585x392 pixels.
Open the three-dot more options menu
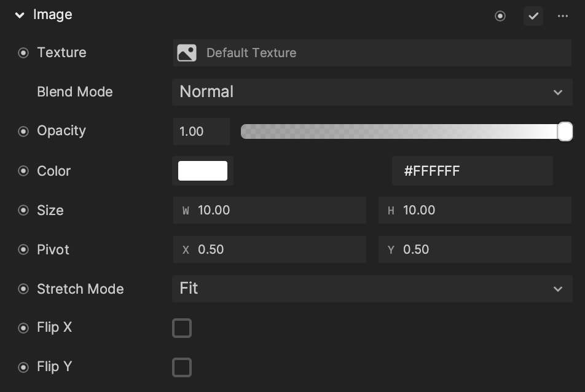tap(563, 16)
